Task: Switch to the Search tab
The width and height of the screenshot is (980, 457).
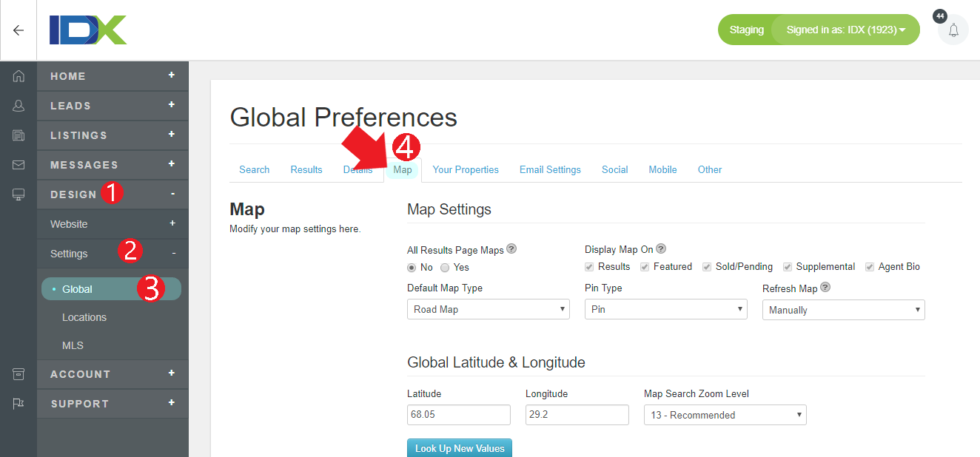Action: click(254, 170)
